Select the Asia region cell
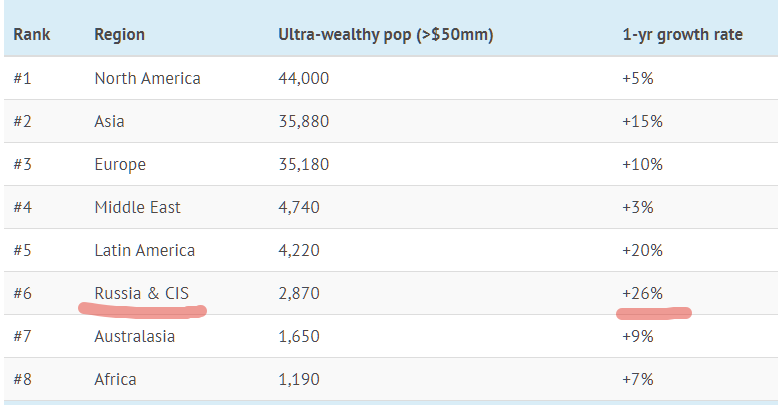This screenshot has height=405, width=778. pos(109,121)
